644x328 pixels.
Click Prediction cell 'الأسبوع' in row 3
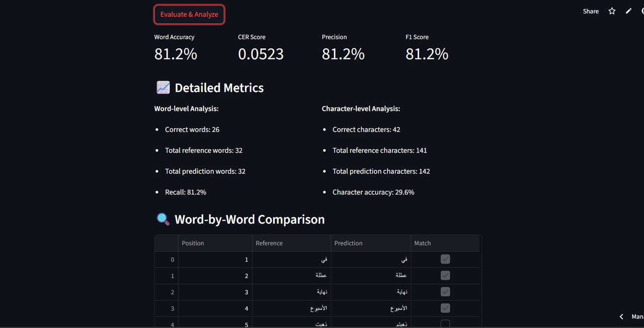tap(371, 308)
